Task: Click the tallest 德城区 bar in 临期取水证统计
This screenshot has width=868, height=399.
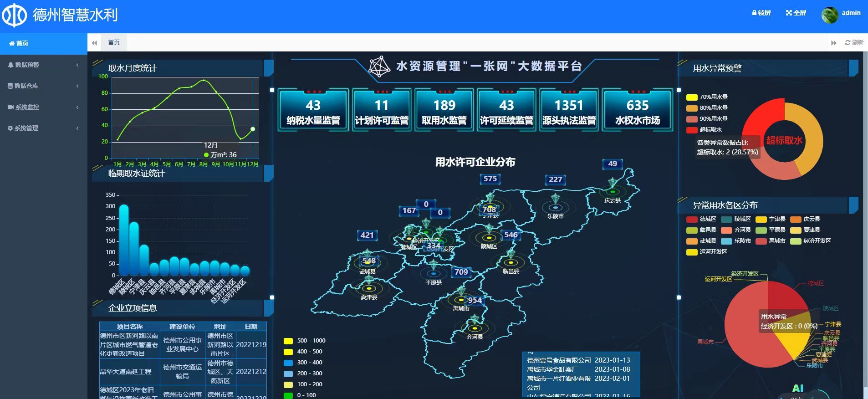Action: click(x=124, y=240)
